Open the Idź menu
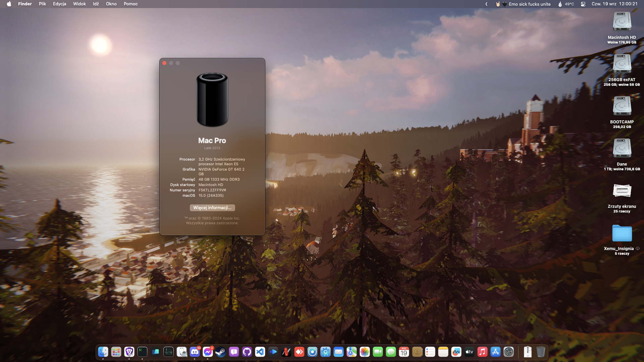 [x=96, y=4]
